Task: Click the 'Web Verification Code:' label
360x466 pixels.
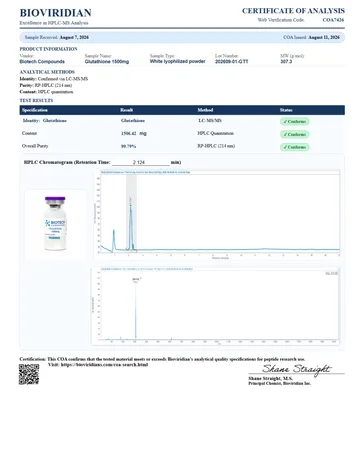Action: click(x=281, y=20)
